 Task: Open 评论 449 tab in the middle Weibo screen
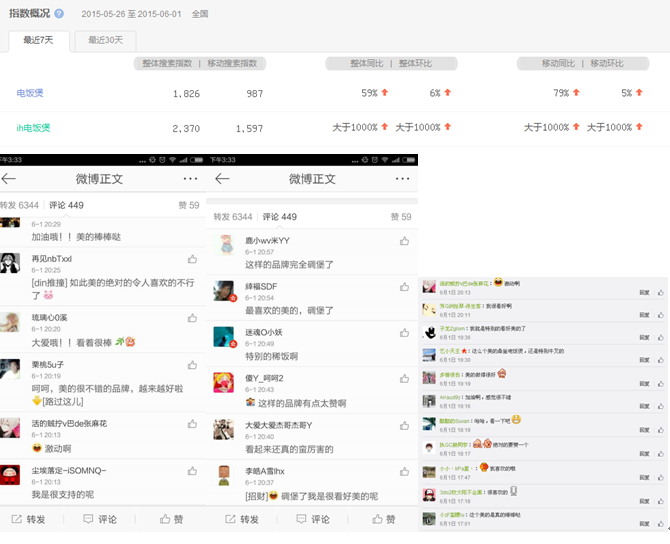click(279, 217)
